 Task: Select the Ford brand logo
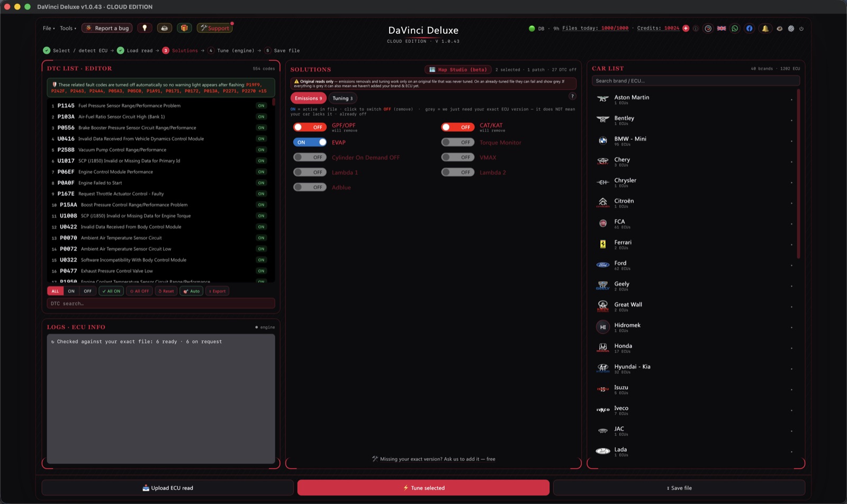pyautogui.click(x=603, y=265)
